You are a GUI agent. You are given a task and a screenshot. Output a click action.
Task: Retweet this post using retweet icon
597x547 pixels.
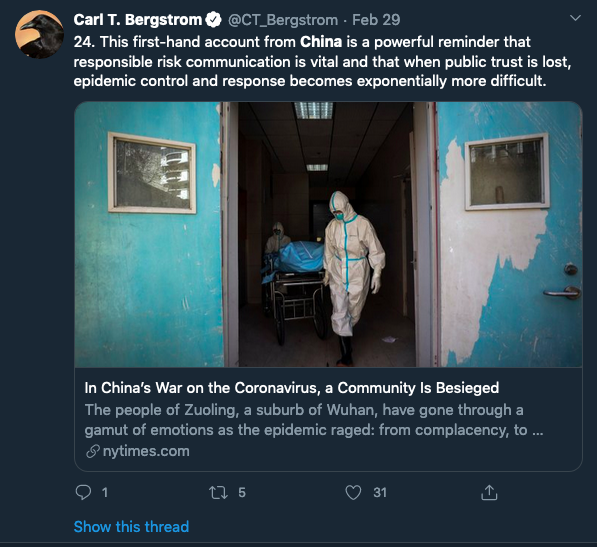[219, 493]
